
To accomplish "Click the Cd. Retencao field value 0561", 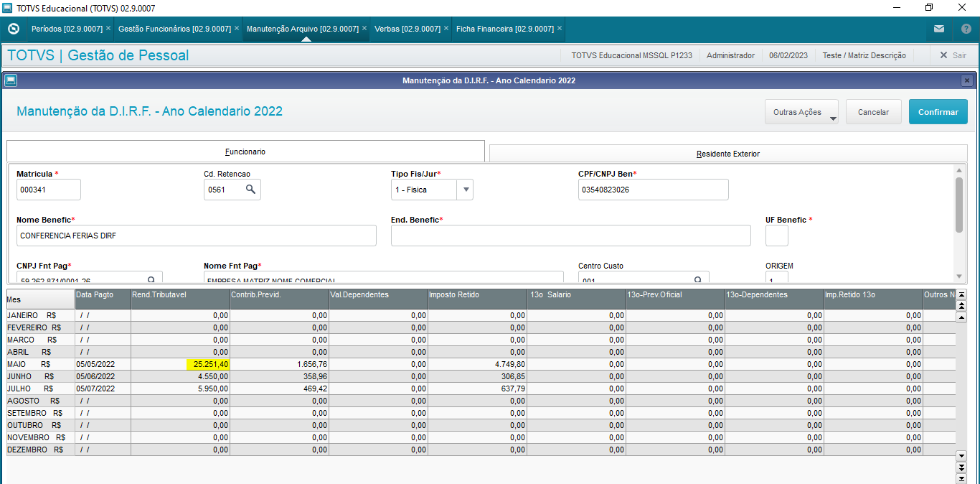I will (215, 190).
